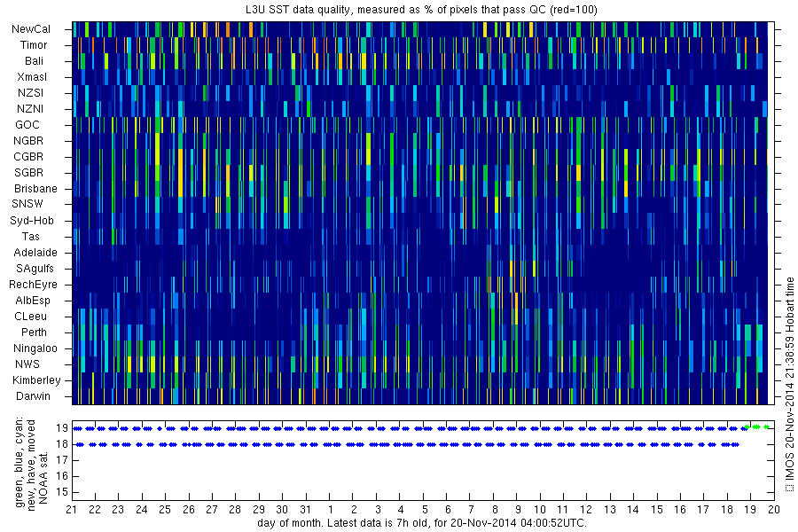Click day 25 on the x-axis
Viewport: 798px width, 532px height.
[x=165, y=510]
